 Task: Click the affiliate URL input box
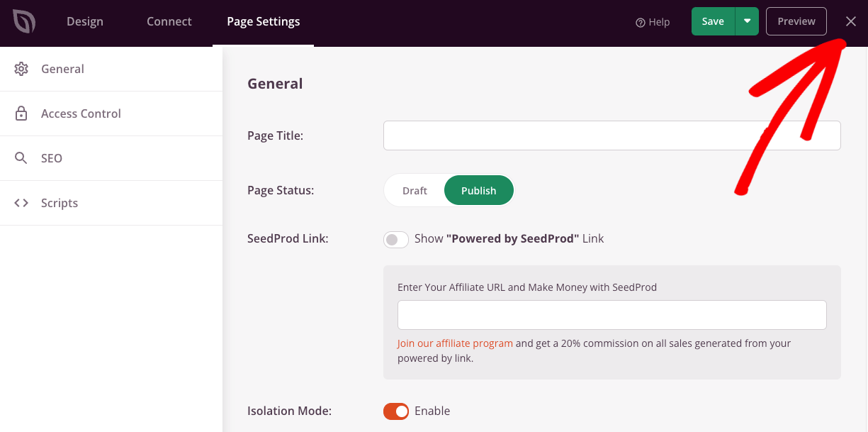(x=611, y=314)
